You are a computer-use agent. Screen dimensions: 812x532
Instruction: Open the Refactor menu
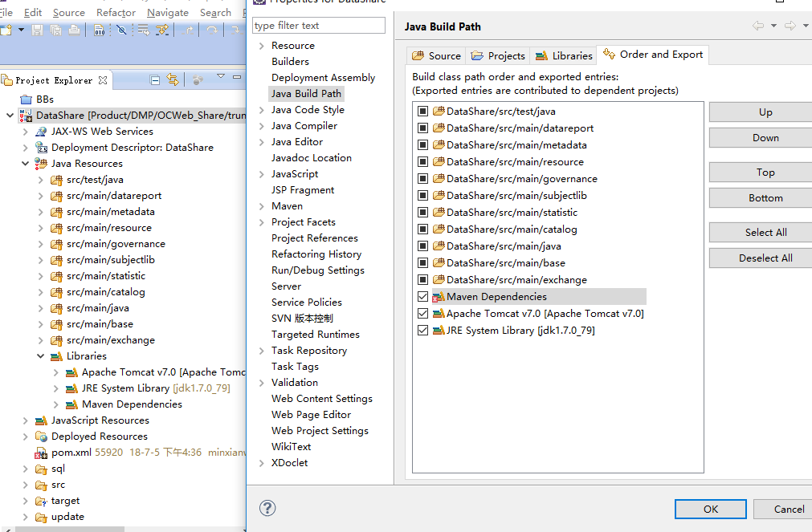116,12
